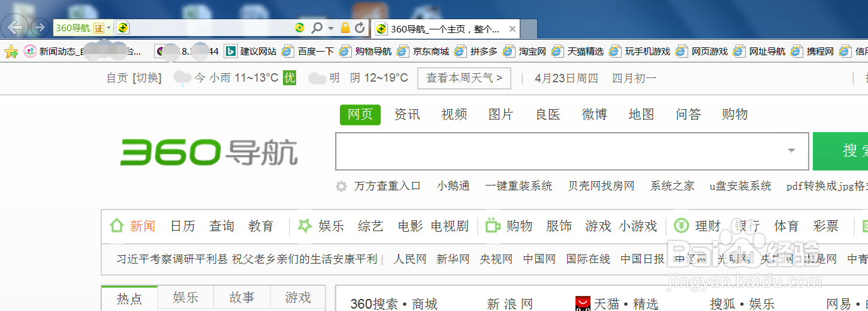The image size is (868, 311).
Task: Click the 证 certificate badge in address bar
Action: tap(98, 28)
